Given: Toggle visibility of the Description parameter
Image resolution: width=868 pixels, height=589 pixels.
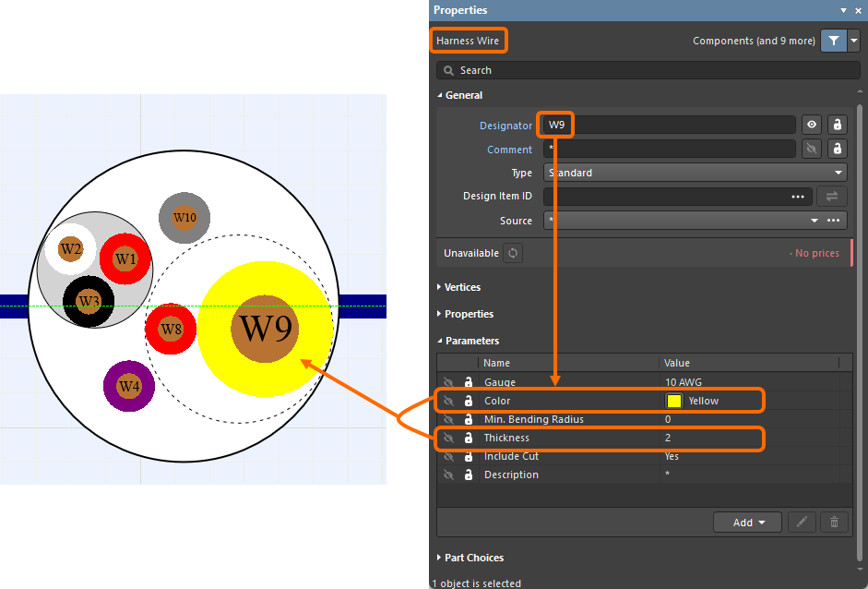Looking at the screenshot, I should [x=449, y=475].
